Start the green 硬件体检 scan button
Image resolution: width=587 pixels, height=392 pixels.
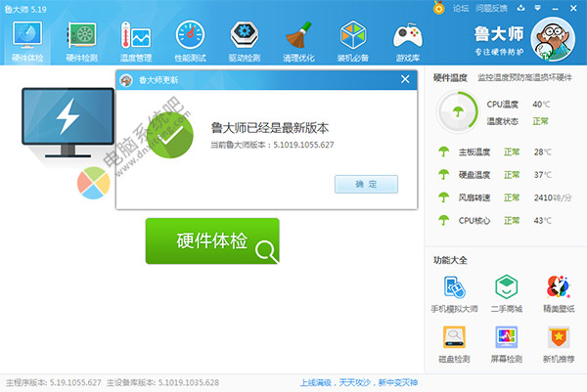[212, 241]
